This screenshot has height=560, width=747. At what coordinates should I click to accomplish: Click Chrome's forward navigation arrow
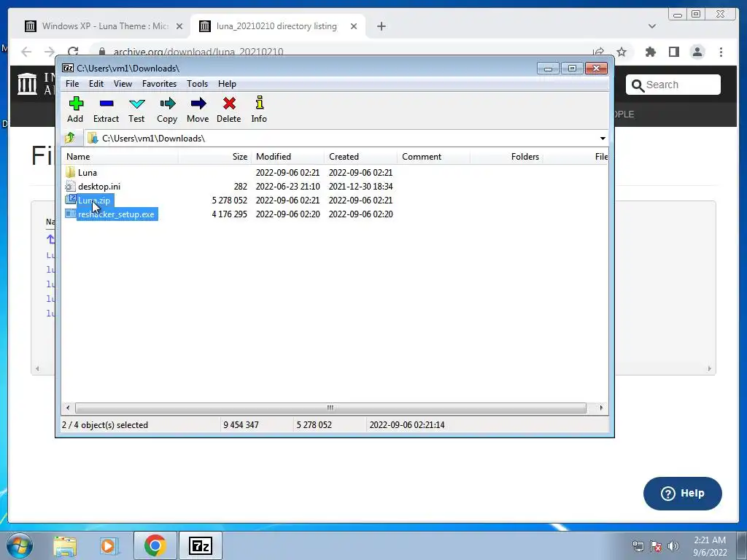pos(50,52)
